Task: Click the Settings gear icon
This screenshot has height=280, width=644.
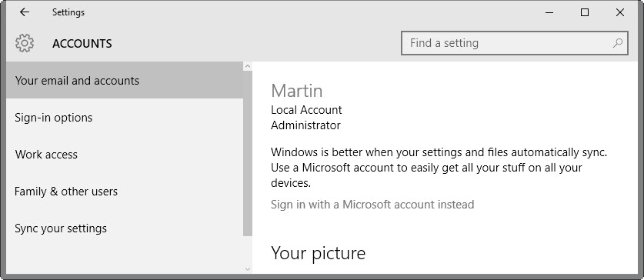Action: (x=25, y=43)
